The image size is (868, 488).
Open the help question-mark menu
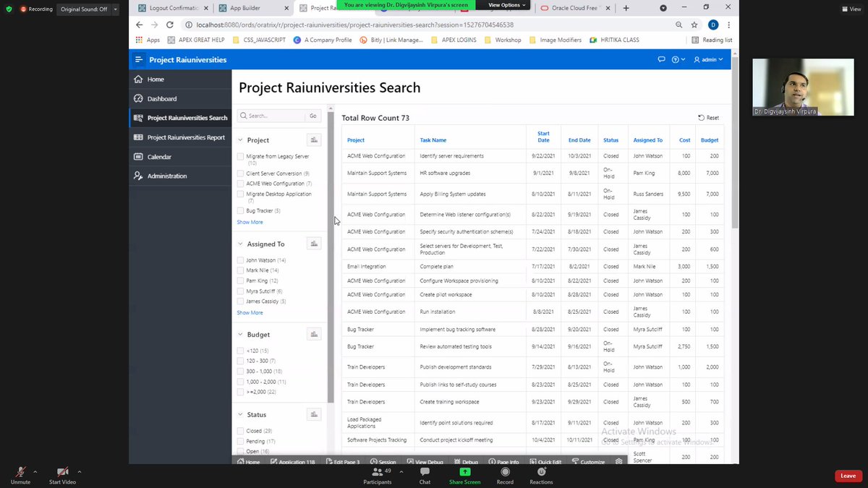(678, 59)
